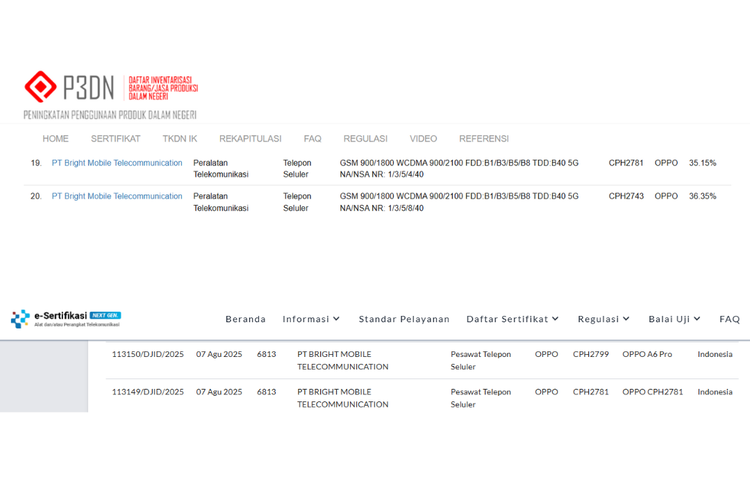
Task: Select the OPPO A6 Pro cell
Action: tap(647, 354)
